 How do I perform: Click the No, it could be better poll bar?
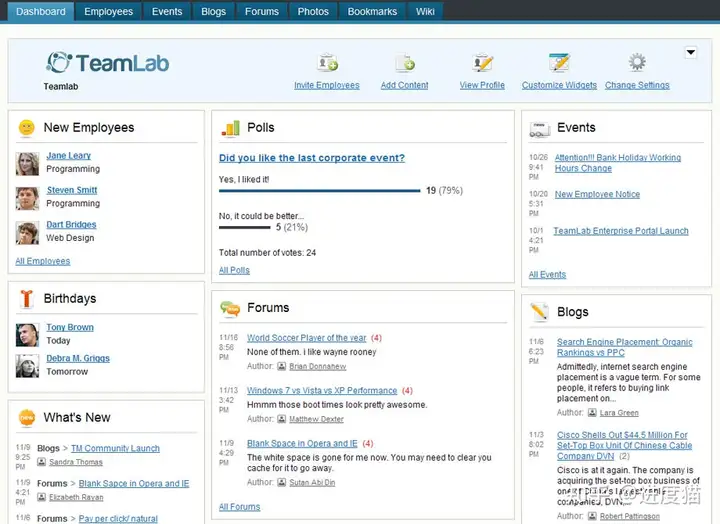pos(245,227)
